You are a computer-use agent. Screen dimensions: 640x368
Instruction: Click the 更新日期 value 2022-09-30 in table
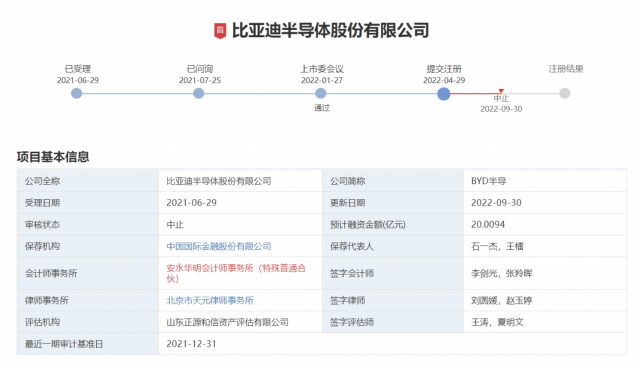coord(496,203)
